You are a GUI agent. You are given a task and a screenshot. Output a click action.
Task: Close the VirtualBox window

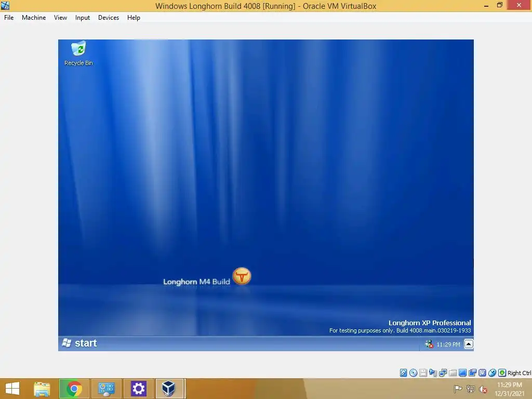[519, 5]
